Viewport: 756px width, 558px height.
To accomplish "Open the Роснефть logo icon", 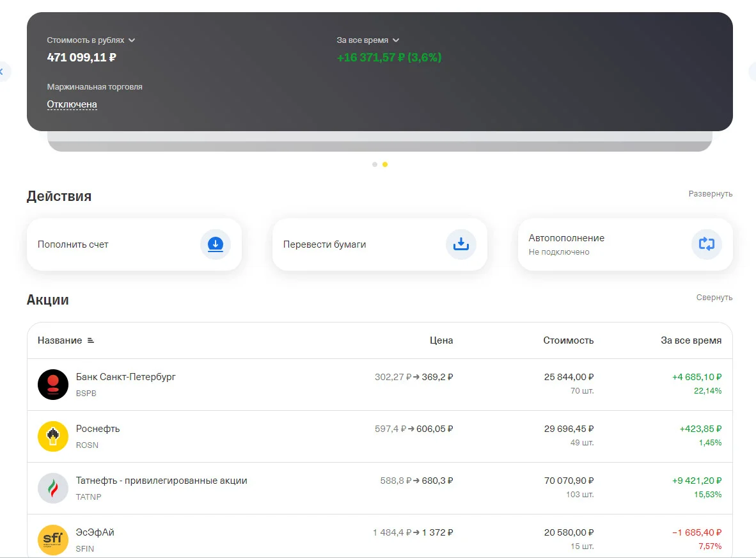I will (53, 436).
